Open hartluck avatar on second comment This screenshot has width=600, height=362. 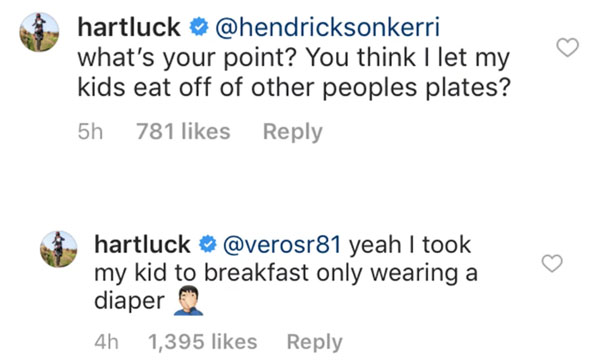coord(59,249)
